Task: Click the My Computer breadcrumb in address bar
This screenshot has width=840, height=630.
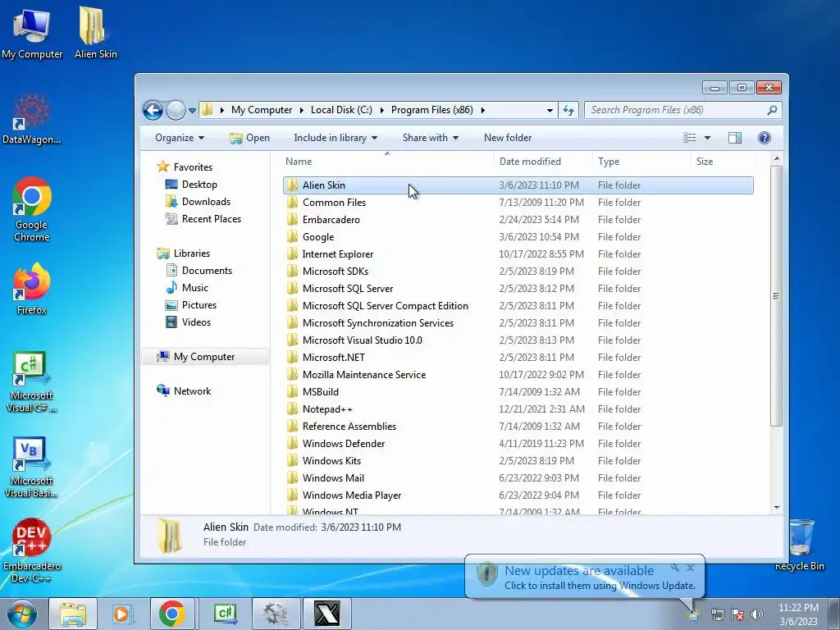Action: [x=262, y=110]
